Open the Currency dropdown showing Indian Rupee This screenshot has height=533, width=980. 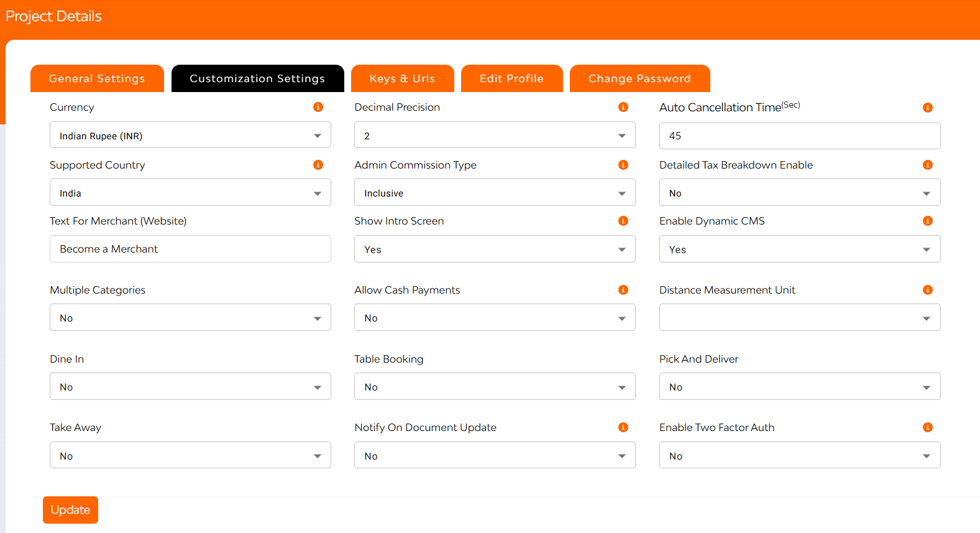[190, 135]
